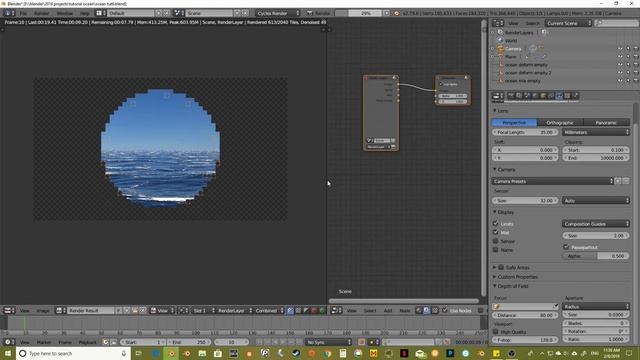Open the Help menu in top bar

(84, 13)
